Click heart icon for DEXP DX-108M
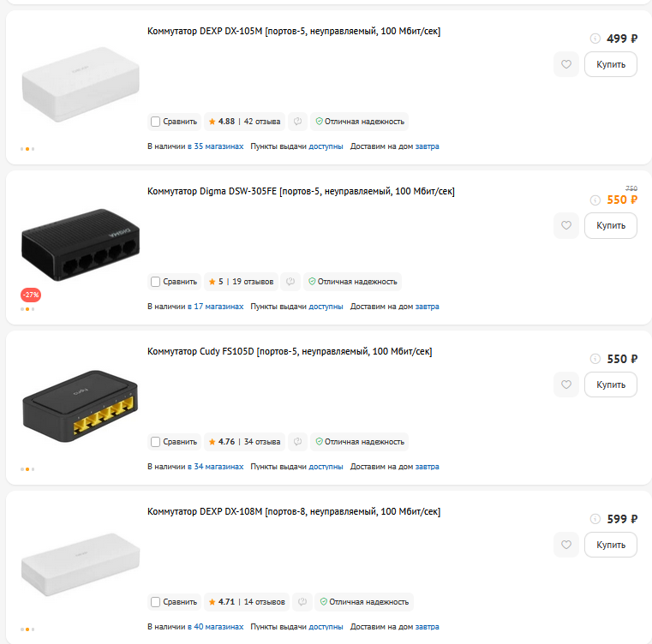Image resolution: width=652 pixels, height=644 pixels. coord(566,545)
